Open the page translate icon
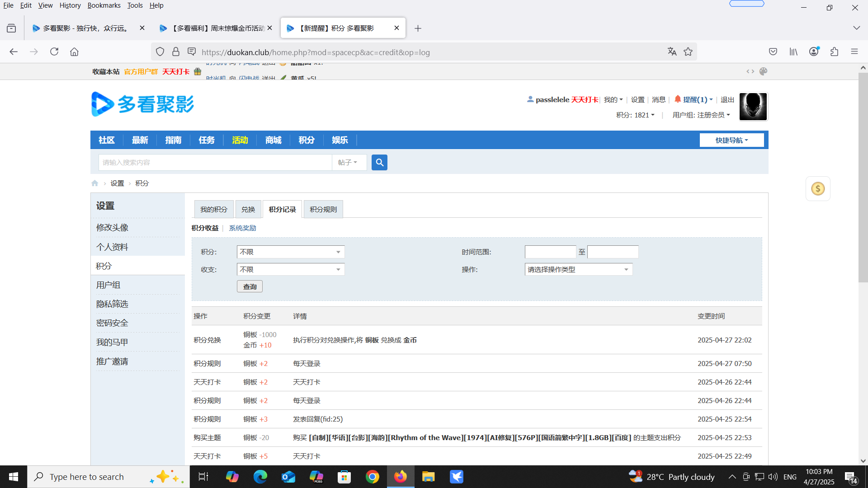The height and width of the screenshot is (488, 868). pos(672,52)
